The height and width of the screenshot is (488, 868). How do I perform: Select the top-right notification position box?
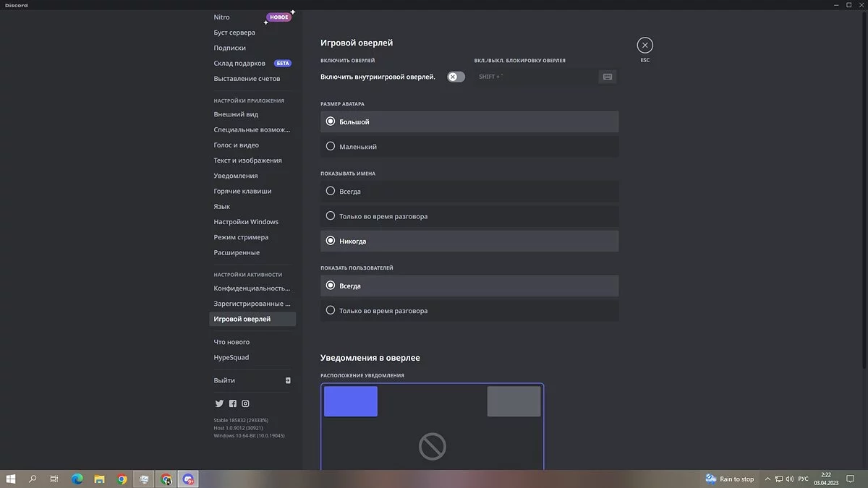(514, 401)
